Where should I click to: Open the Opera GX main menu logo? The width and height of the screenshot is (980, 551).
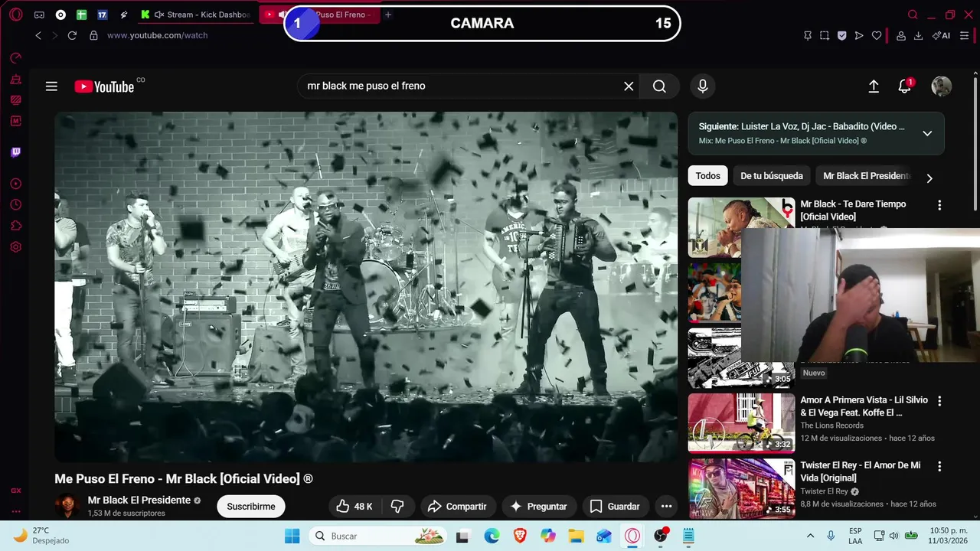[15, 15]
